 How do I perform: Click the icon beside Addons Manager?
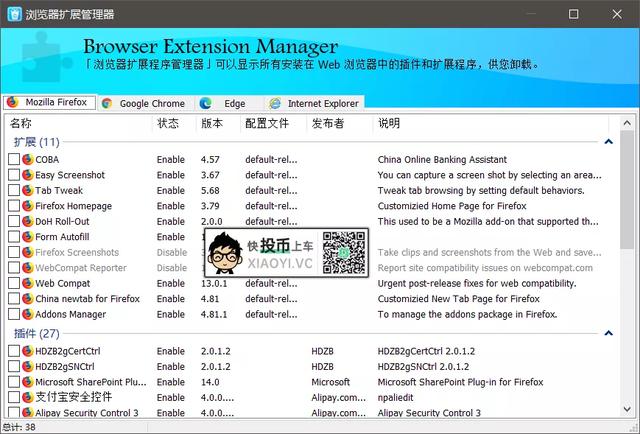(28, 314)
